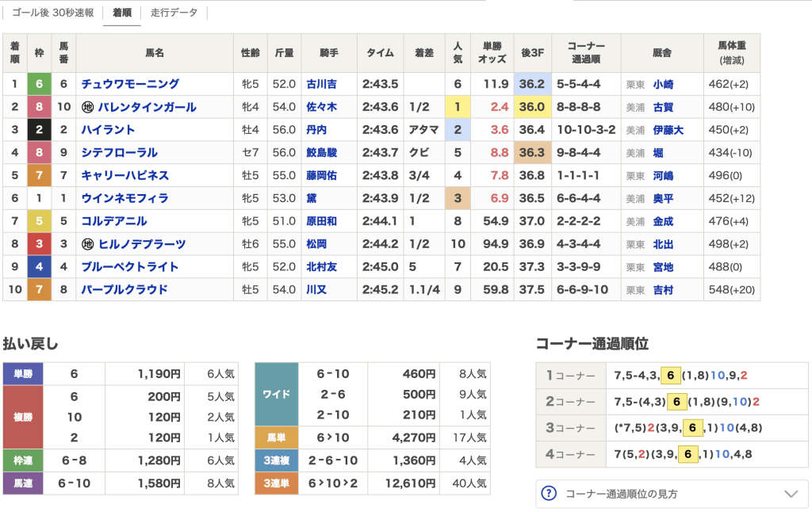Open horse page for ハイラント
Image resolution: width=812 pixels, height=512 pixels.
(x=108, y=130)
